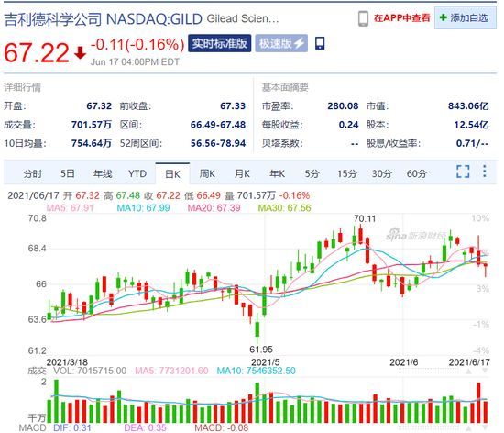Viewport: 504px width, 433px height.
Task: Click the 2021/6/17 date axis label
Action: pyautogui.click(x=469, y=362)
